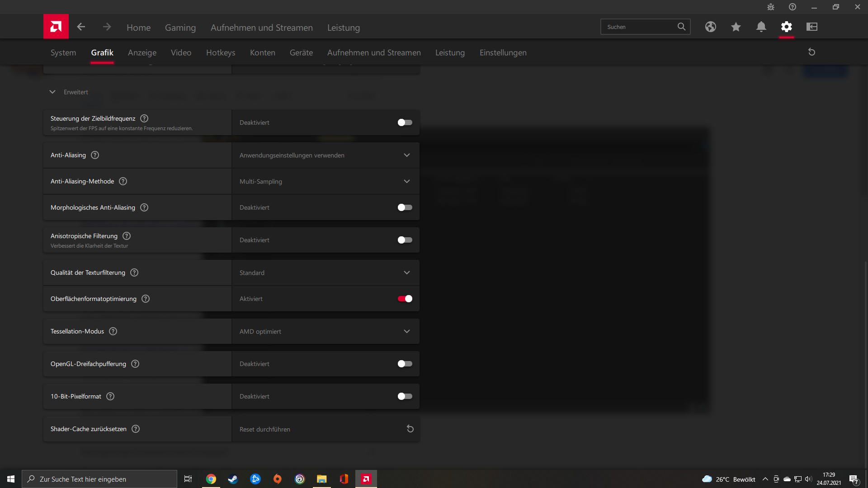Open favorites star icon
868x488 pixels.
[x=736, y=27]
